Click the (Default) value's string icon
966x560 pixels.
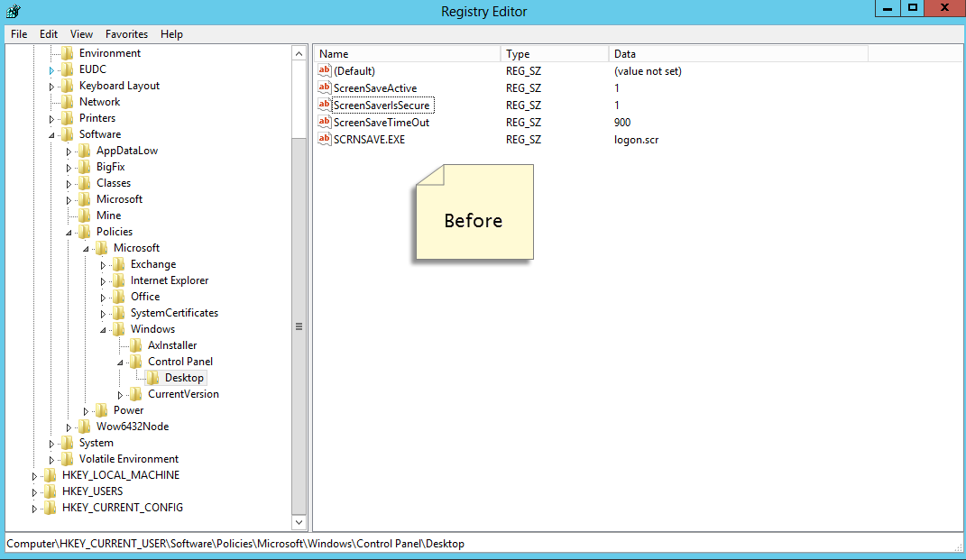tap(325, 70)
